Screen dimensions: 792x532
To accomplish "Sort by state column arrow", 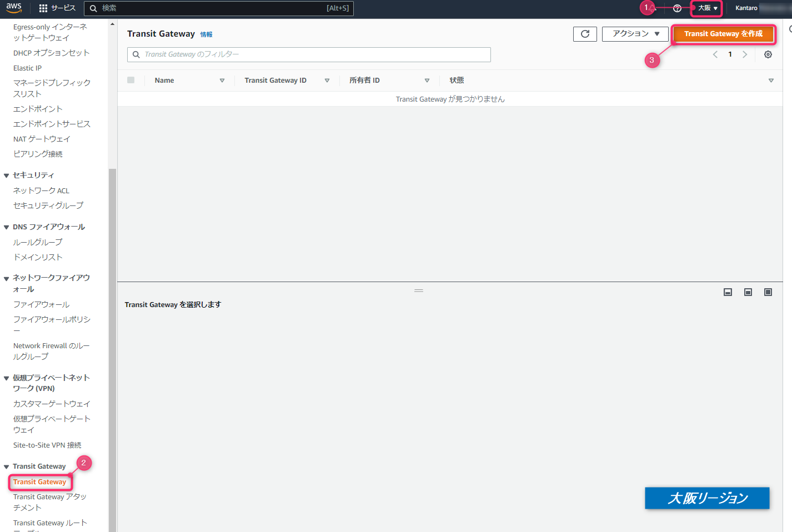I will [x=771, y=81].
